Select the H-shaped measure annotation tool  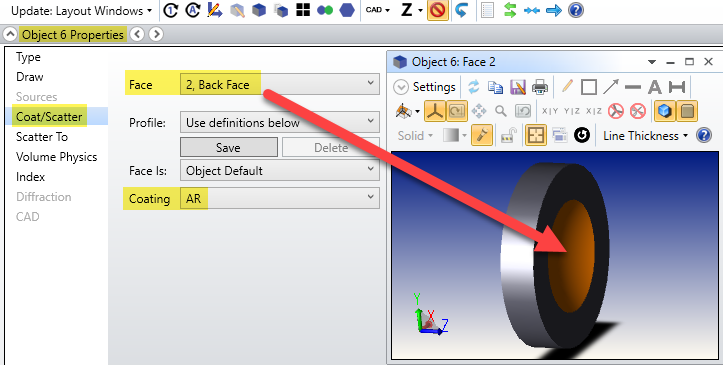[677, 87]
